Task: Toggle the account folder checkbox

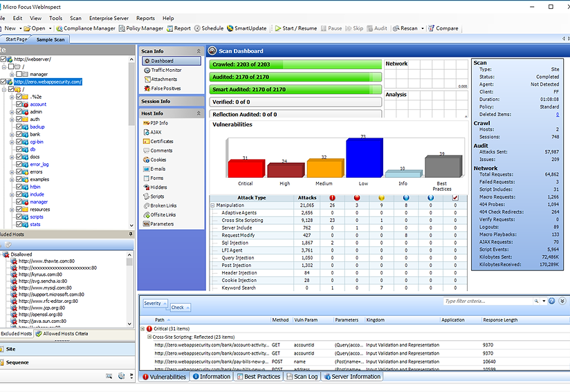Action: point(19,104)
